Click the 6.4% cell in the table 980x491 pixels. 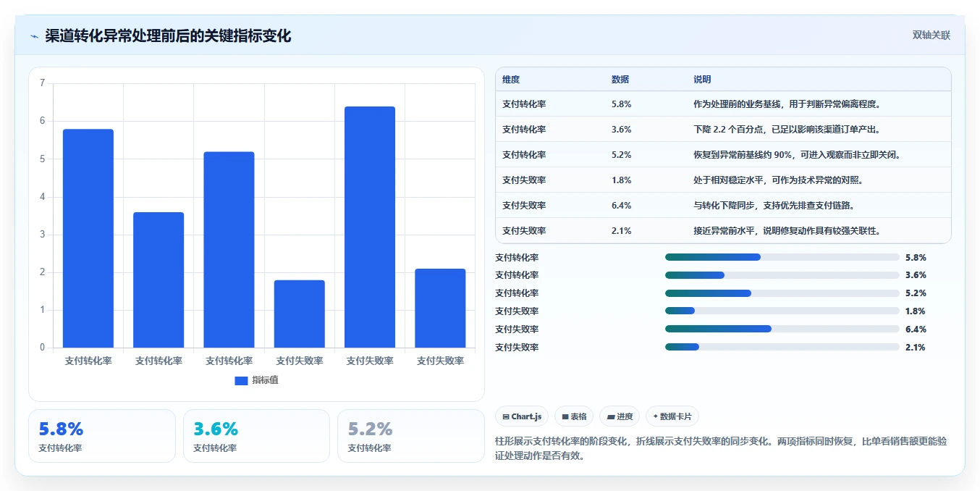coord(622,206)
